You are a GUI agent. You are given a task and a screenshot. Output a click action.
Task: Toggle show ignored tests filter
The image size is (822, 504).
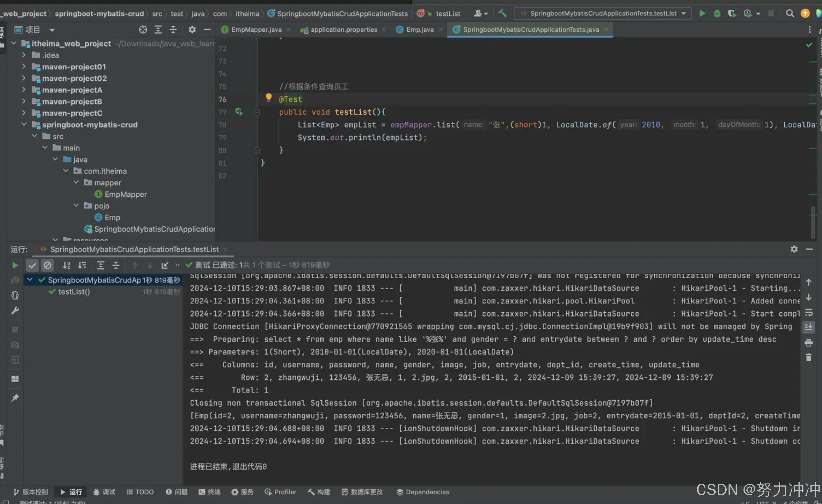click(x=48, y=265)
